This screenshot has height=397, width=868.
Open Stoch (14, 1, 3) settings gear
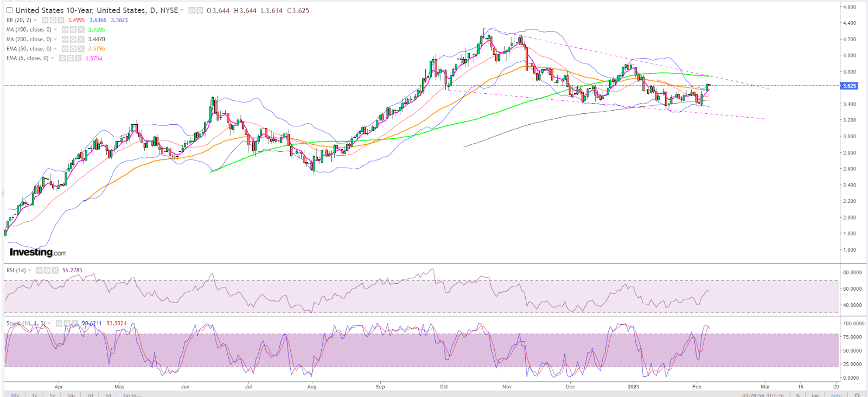coord(67,323)
